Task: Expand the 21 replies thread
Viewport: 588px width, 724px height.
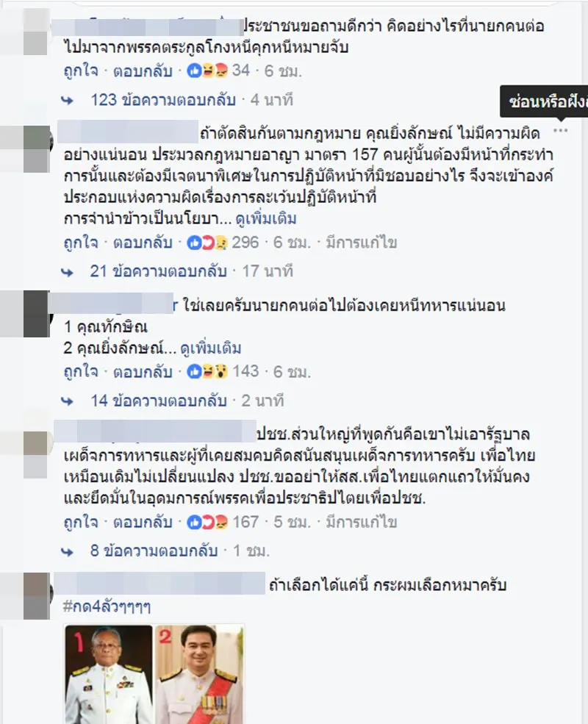Action: click(158, 271)
